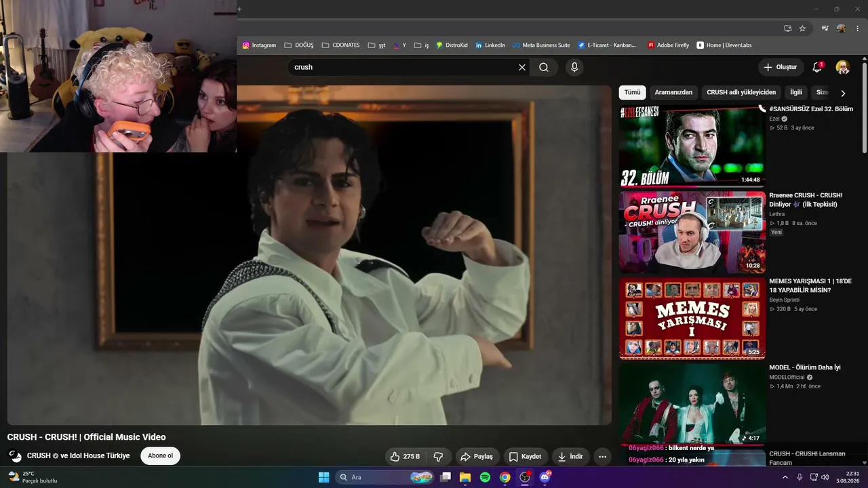868x488 pixels.
Task: Click the install app icon in address bar
Action: coord(787,28)
